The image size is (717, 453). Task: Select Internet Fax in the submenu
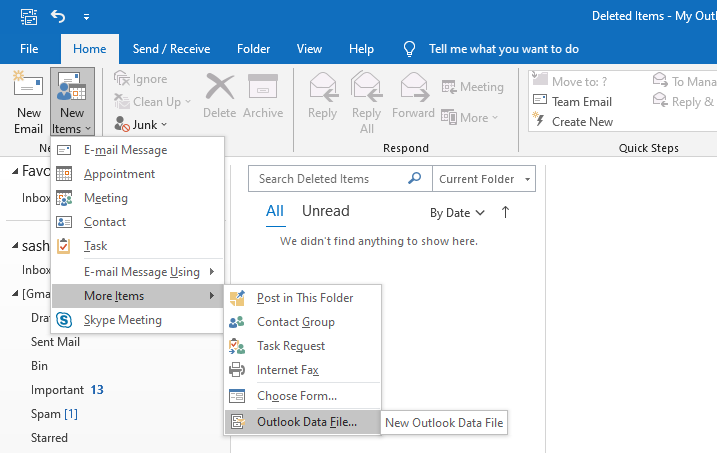[303, 370]
